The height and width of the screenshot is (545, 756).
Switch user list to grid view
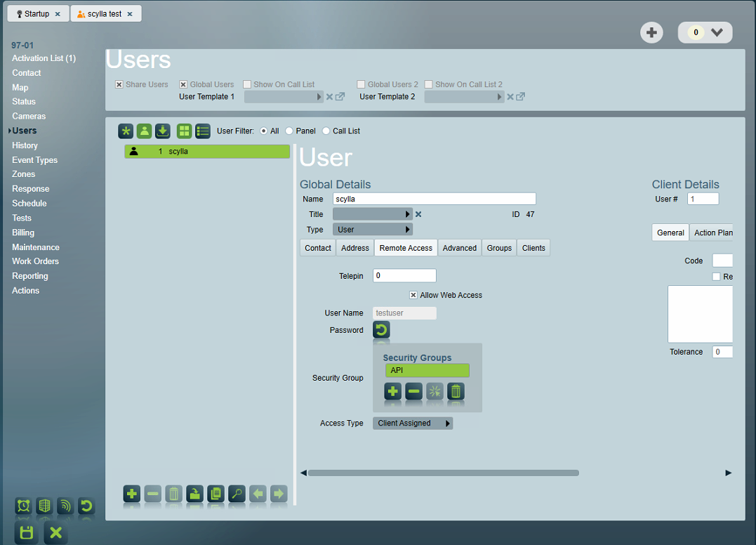(x=184, y=131)
